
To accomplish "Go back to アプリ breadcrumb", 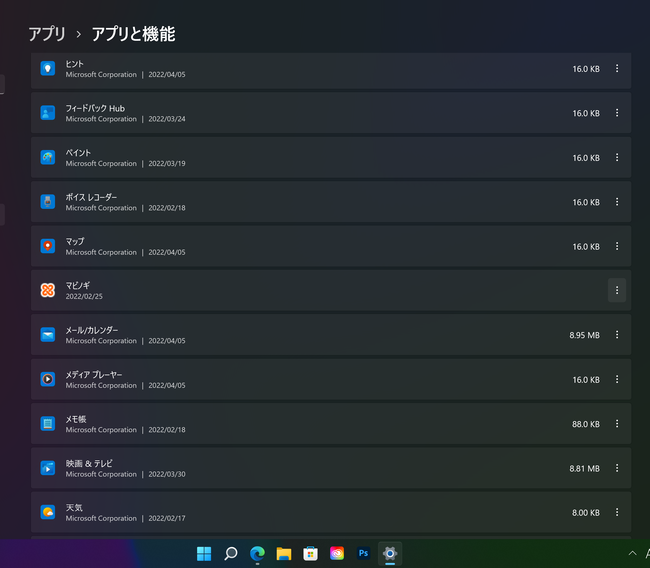I will 47,34.
